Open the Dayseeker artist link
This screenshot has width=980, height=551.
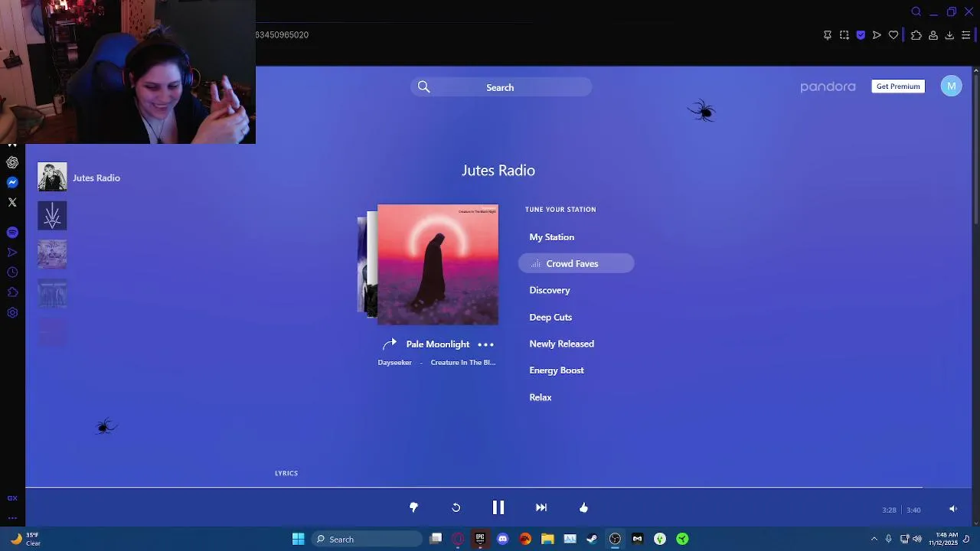pyautogui.click(x=394, y=363)
